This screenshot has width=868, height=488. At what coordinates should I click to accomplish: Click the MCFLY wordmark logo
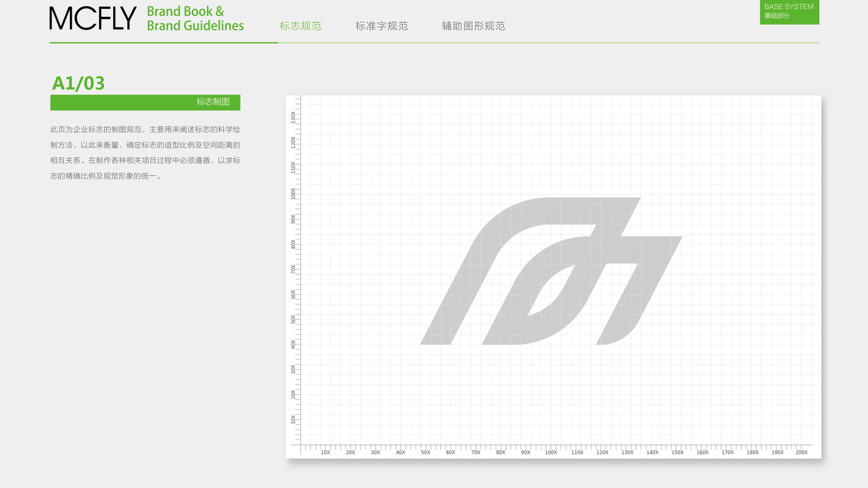[93, 18]
